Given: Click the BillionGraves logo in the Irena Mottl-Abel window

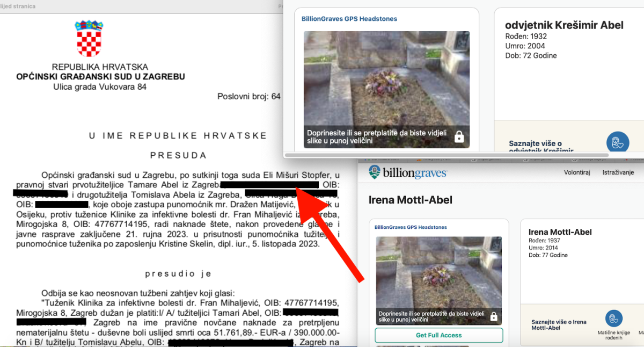Looking at the screenshot, I should 408,172.
